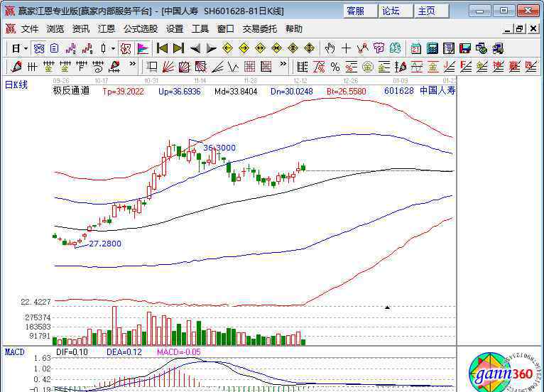
Task: Toggle the pink flag chart icon
Action: 143,48
